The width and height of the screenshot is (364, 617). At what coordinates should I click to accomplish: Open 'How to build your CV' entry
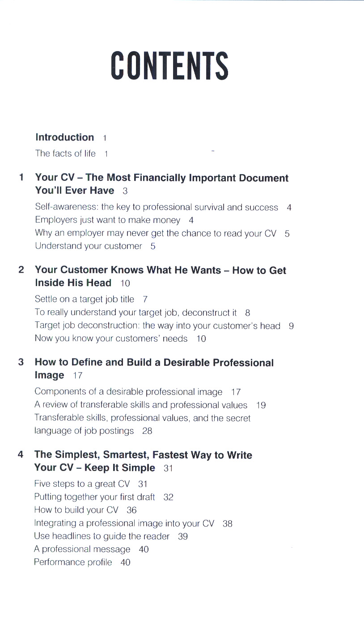(x=76, y=510)
